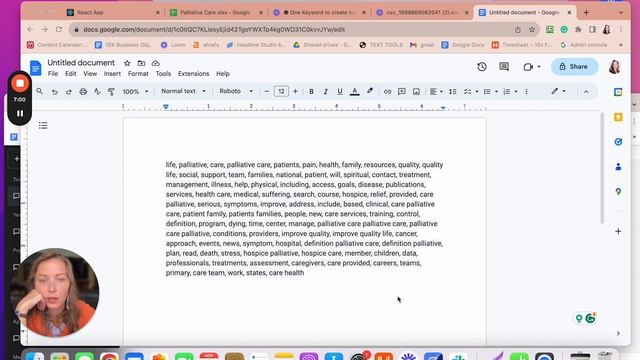Click the font size field showing 12
Image resolution: width=640 pixels, height=360 pixels.
(281, 91)
